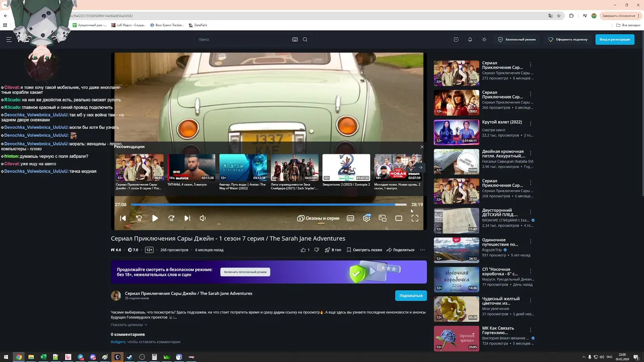Open more options dots under video
Screen dimensions: 644x362
(422, 250)
